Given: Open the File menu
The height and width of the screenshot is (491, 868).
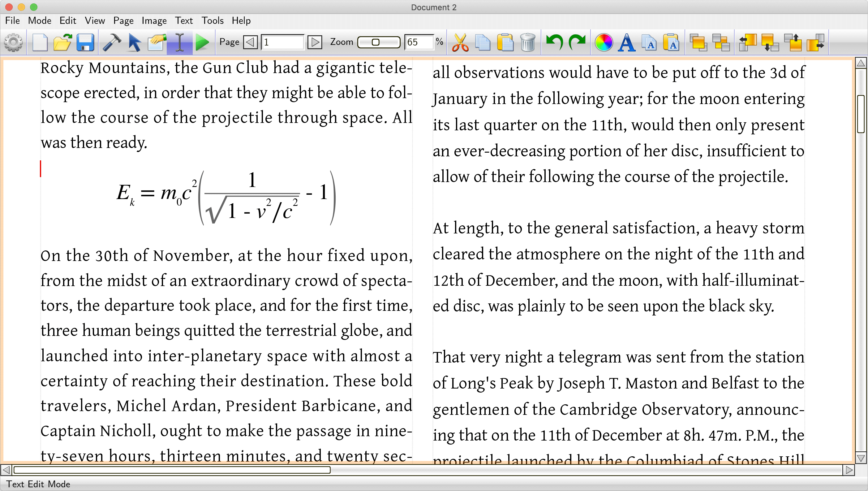Looking at the screenshot, I should 12,20.
